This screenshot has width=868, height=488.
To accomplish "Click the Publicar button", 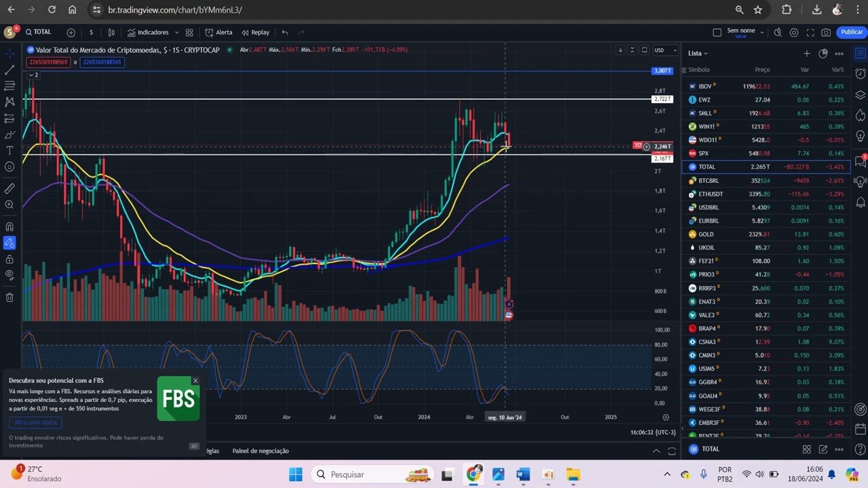I will (851, 32).
